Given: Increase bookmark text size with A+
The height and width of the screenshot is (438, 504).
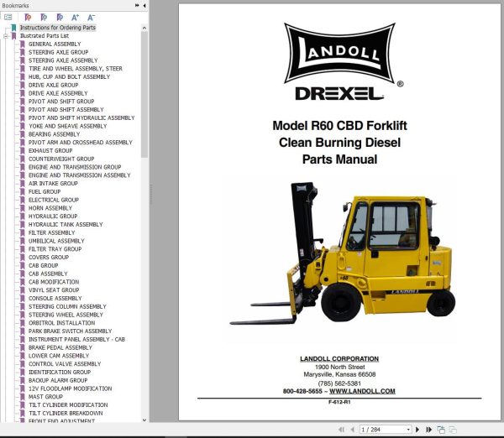Looking at the screenshot, I should click(75, 18).
